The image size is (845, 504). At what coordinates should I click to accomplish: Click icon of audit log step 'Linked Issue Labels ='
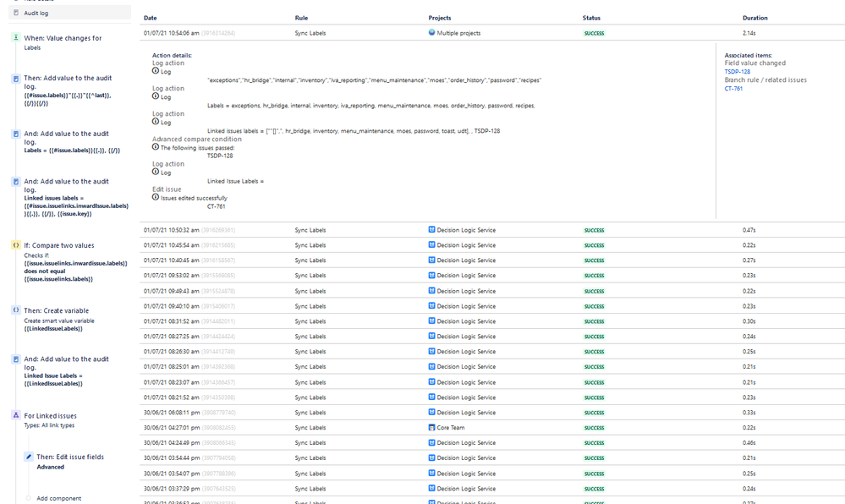[x=15, y=359]
